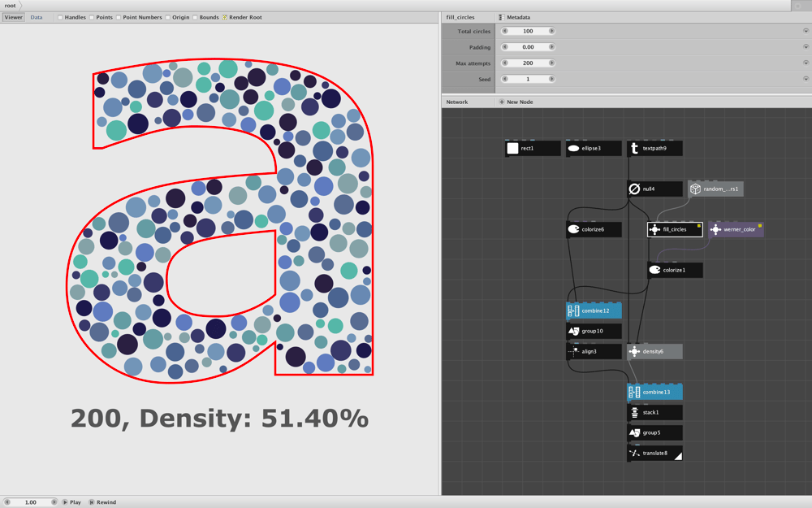Switch to the Data tab
Image resolution: width=812 pixels, height=508 pixels.
[x=37, y=18]
